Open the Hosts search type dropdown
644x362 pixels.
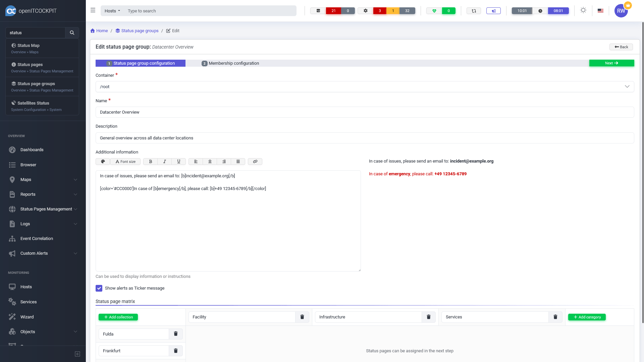click(112, 11)
